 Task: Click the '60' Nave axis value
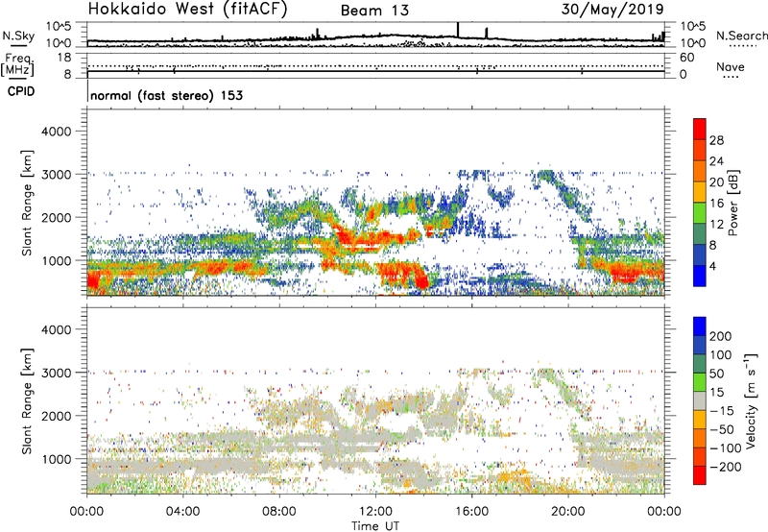pyautogui.click(x=687, y=58)
